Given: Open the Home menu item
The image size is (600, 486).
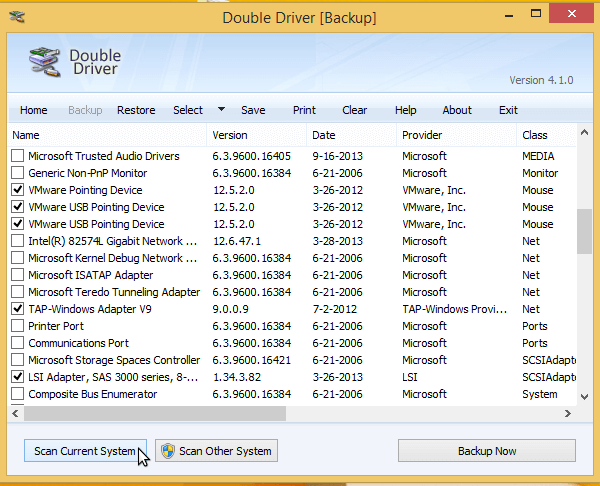Looking at the screenshot, I should [x=34, y=110].
